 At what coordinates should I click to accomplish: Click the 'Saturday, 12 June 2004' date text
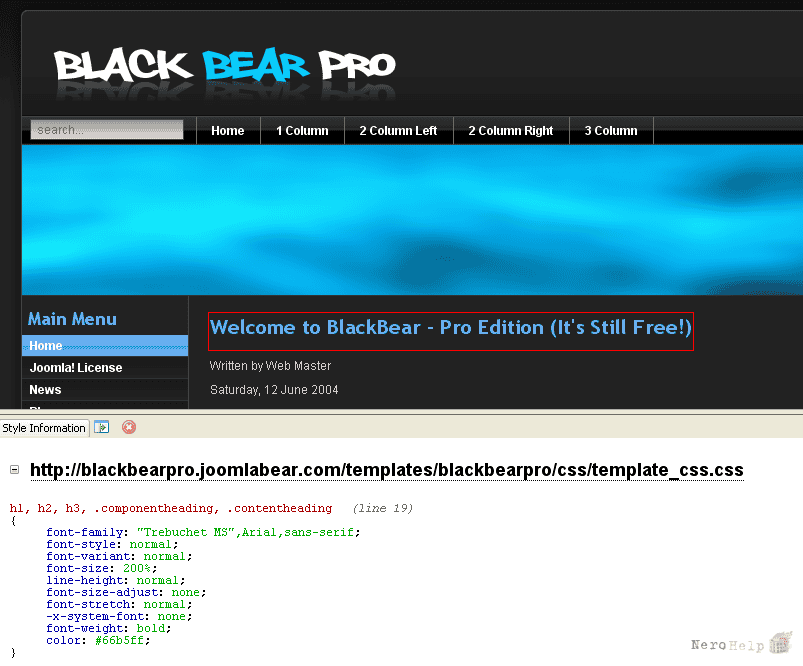tap(274, 390)
